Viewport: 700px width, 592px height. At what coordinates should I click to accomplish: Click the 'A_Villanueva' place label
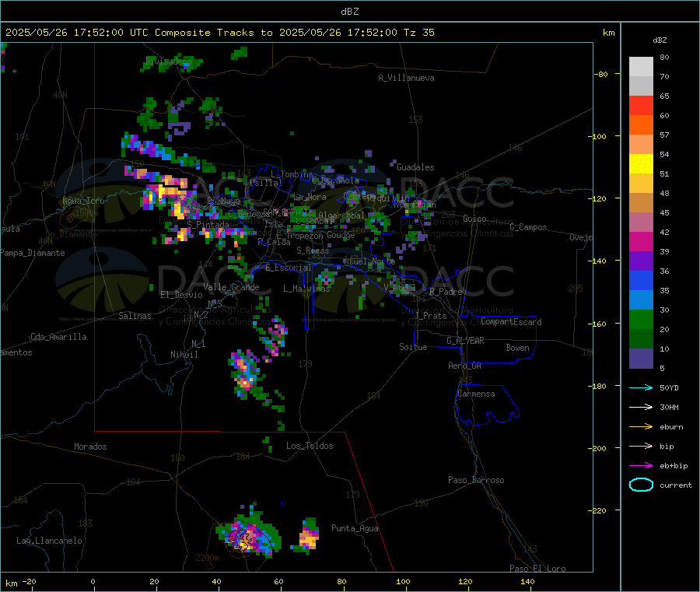click(x=406, y=78)
